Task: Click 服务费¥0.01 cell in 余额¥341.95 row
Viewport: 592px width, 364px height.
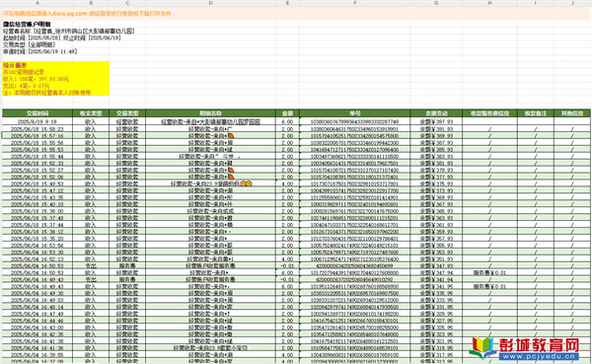Action: (489, 286)
